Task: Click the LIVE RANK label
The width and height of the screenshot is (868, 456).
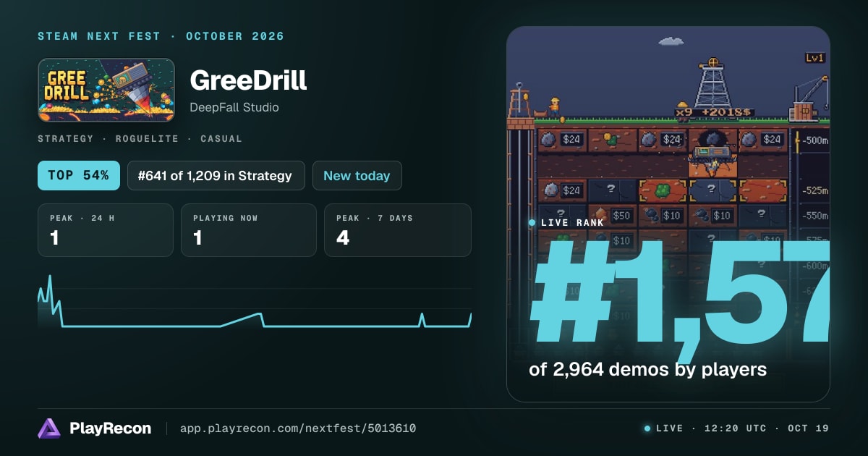Action: 571,223
